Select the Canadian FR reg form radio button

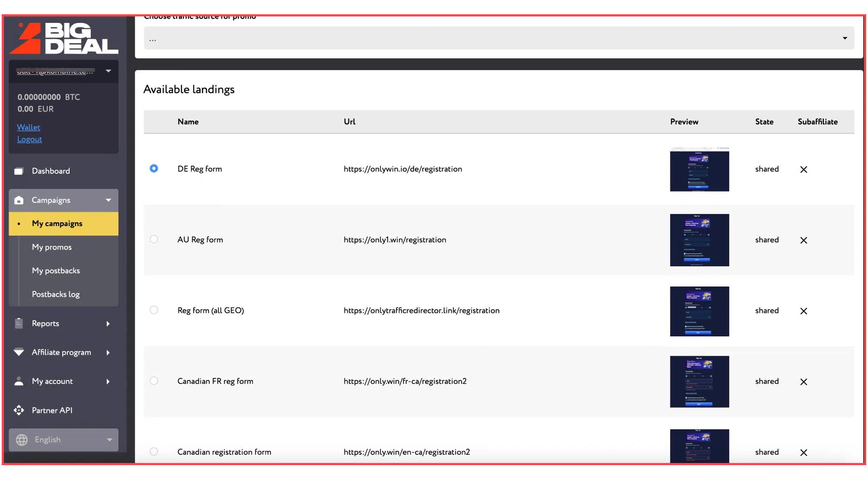[x=154, y=381]
